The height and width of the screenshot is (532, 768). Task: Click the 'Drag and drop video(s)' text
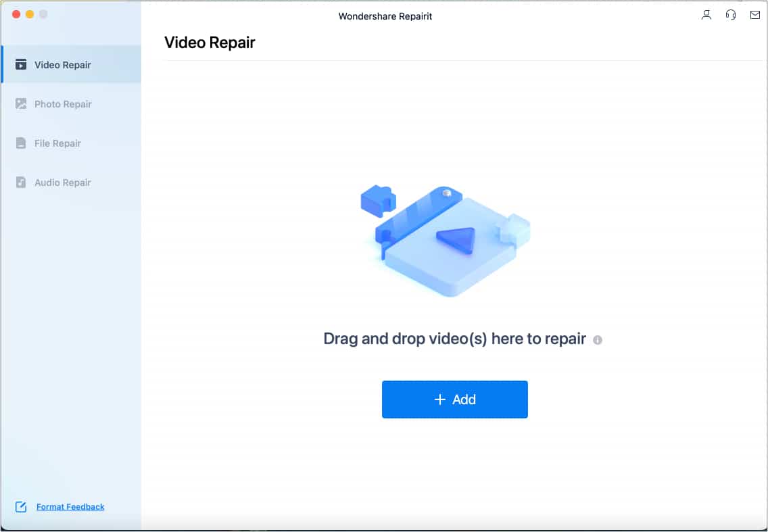point(454,339)
